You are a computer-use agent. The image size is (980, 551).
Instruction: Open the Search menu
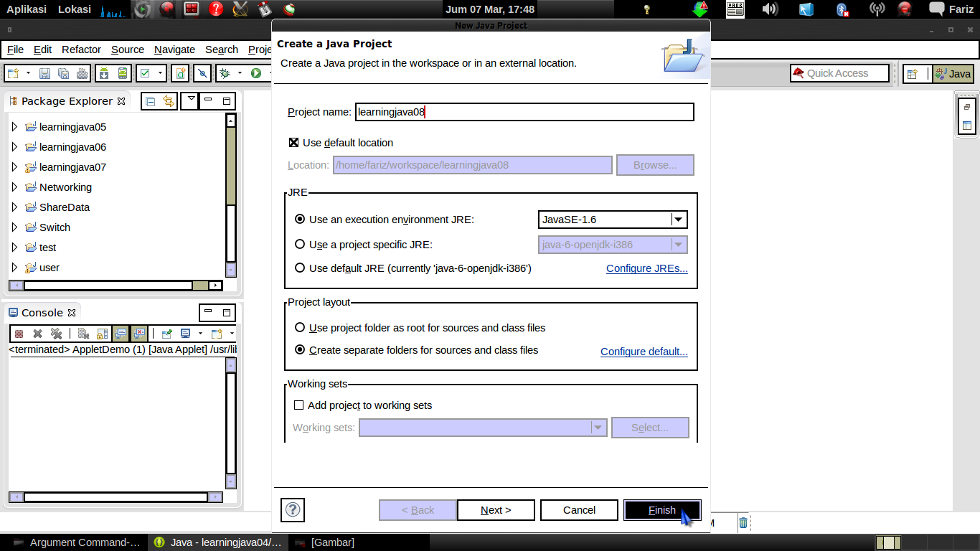pos(221,50)
